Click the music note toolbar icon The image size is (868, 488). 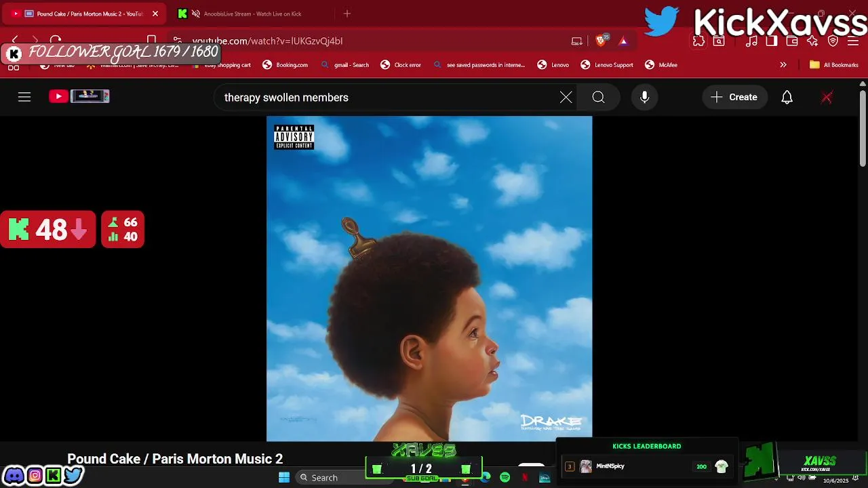pos(751,41)
